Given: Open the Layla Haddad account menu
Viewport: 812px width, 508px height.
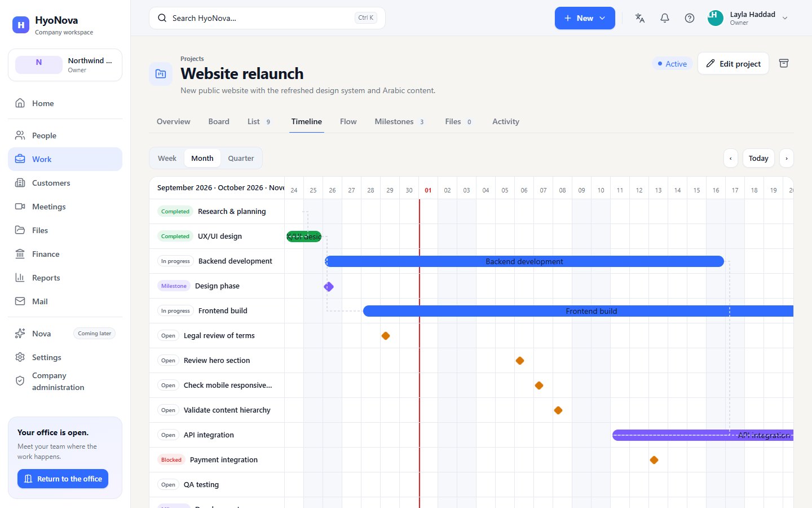Looking at the screenshot, I should [749, 18].
